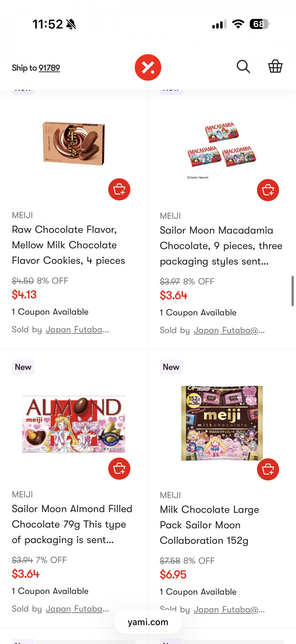Image resolution: width=296 pixels, height=644 pixels.
Task: Open the Milk Chocolate Large Pack title
Action: (x=209, y=525)
